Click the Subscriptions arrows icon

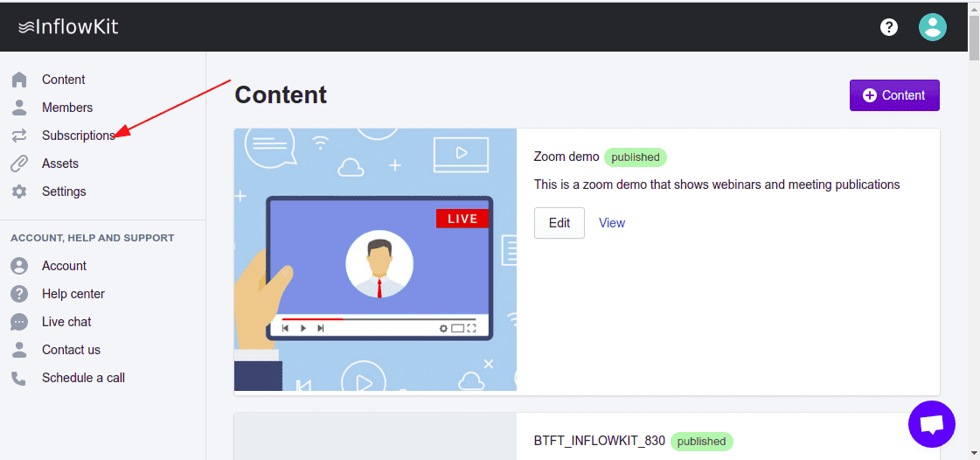(19, 136)
